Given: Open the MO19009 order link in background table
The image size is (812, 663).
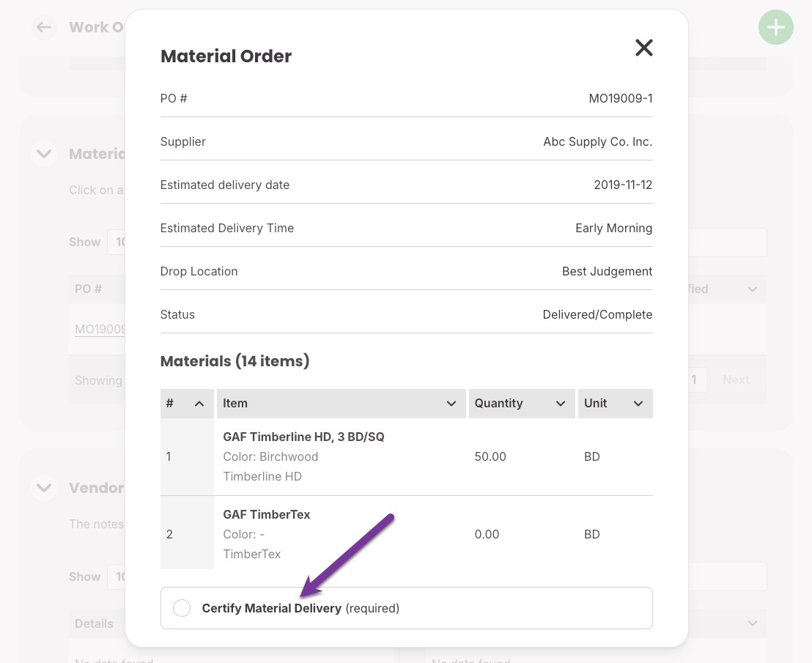Looking at the screenshot, I should 100,329.
